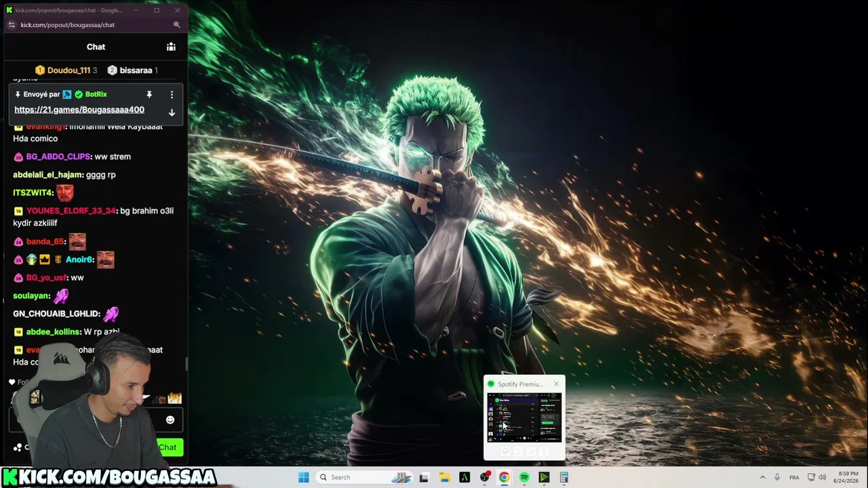Screen dimensions: 868x488
Task: Open the OBS-style icon with red badge
Action: point(484,477)
